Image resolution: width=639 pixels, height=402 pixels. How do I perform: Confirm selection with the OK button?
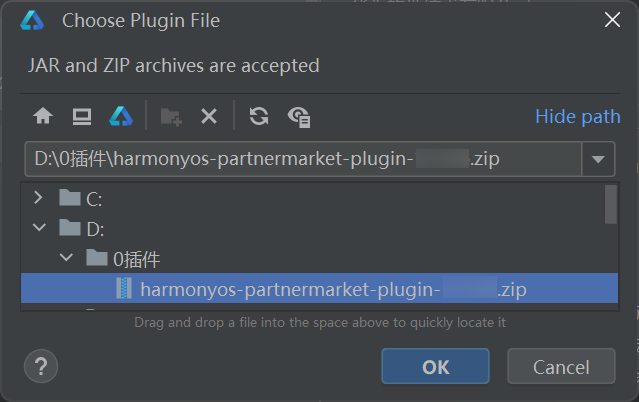pos(435,366)
